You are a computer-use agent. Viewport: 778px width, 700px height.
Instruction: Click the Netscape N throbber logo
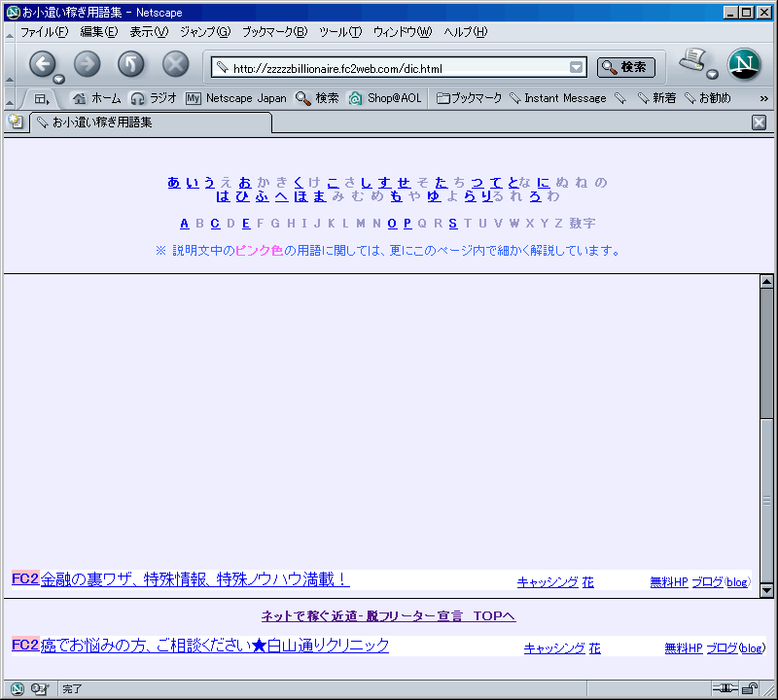pos(744,64)
